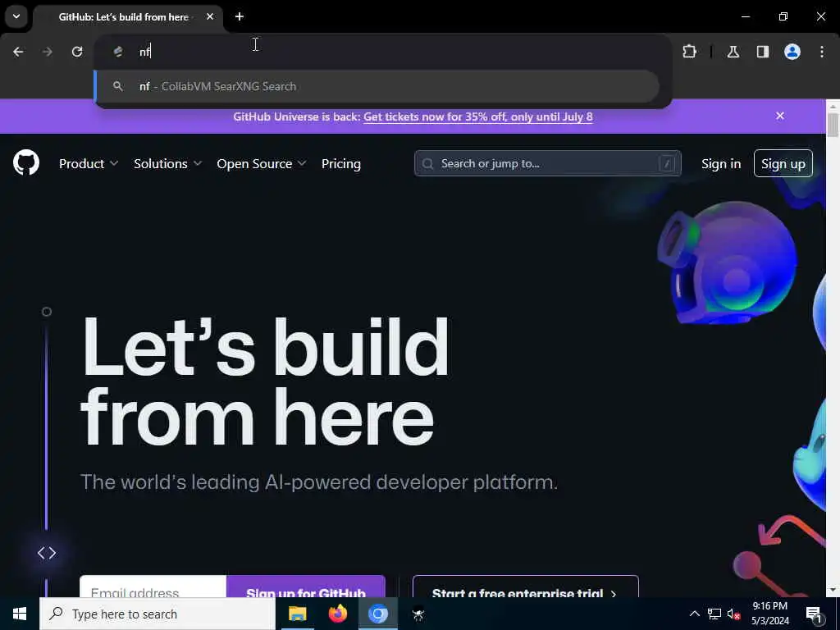Click the page vertical scrollbar thumb

click(x=833, y=126)
